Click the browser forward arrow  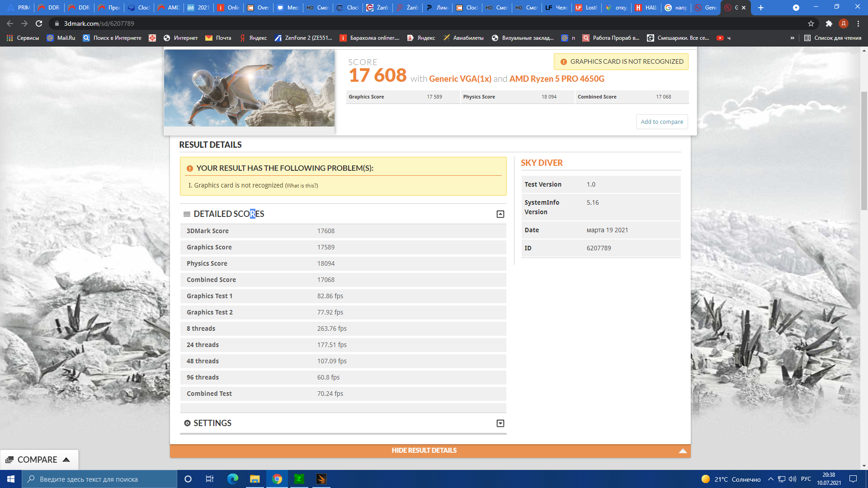pos(24,23)
